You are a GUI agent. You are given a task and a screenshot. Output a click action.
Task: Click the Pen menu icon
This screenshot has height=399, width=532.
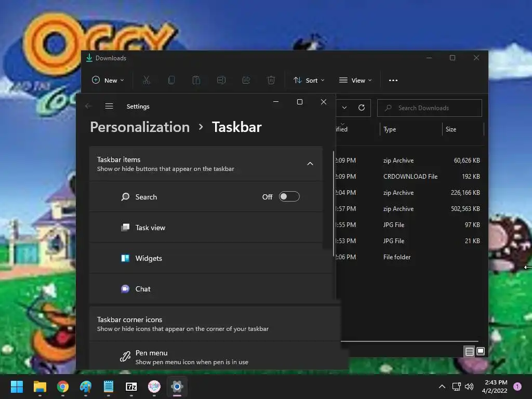pyautogui.click(x=125, y=356)
